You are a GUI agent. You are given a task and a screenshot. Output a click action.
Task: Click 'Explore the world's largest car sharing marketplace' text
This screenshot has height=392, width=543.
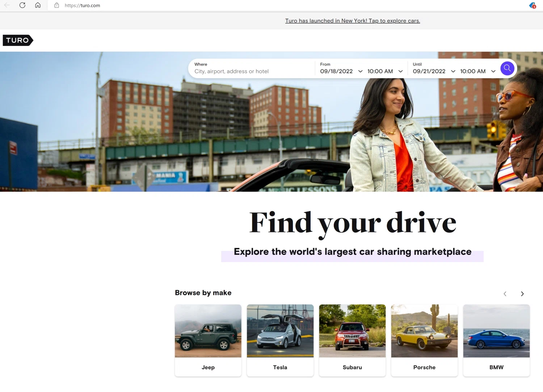pos(353,252)
